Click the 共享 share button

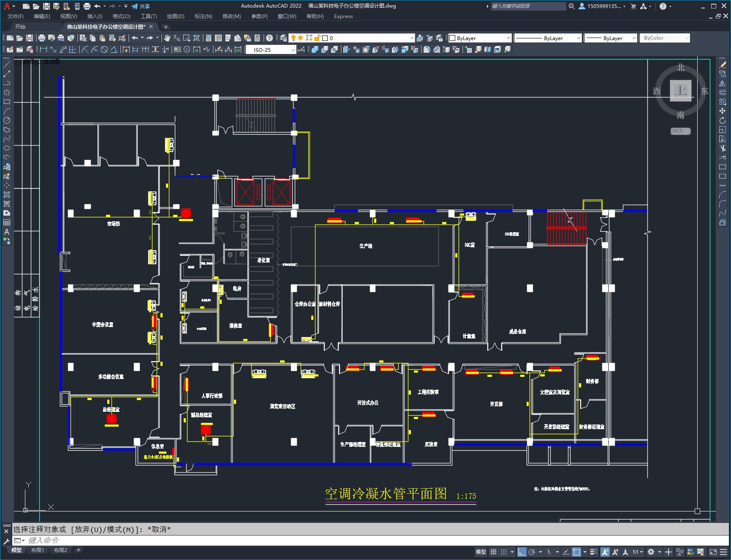[141, 6]
